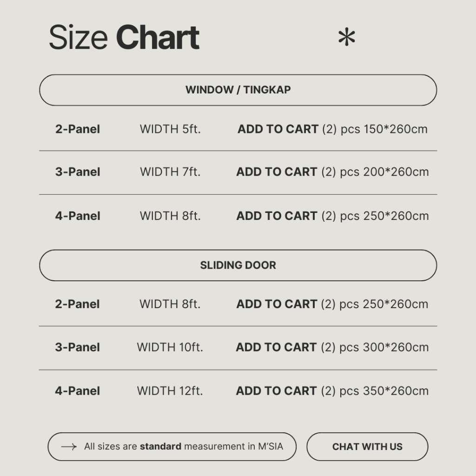Click WIDTH 7ft. text

[x=170, y=172]
